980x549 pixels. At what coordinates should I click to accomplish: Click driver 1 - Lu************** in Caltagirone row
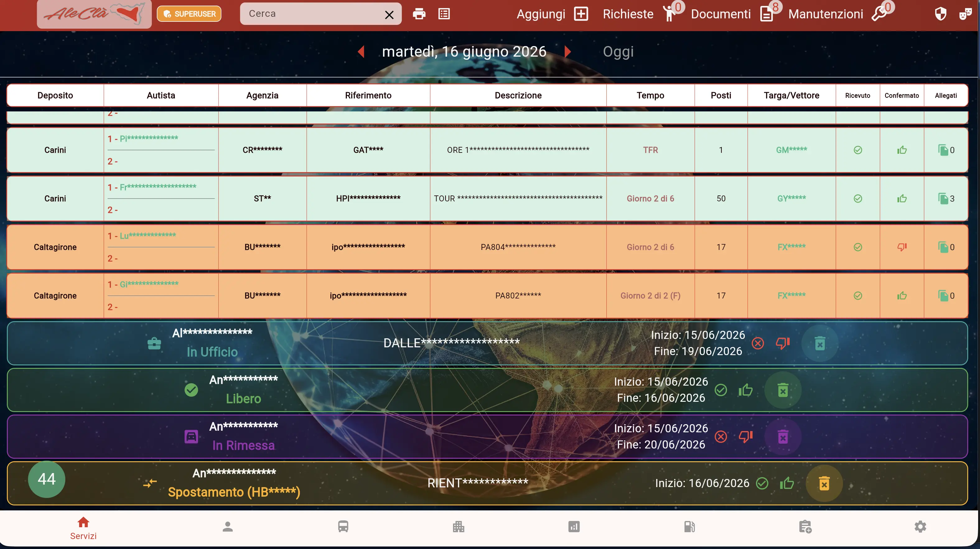(x=142, y=236)
